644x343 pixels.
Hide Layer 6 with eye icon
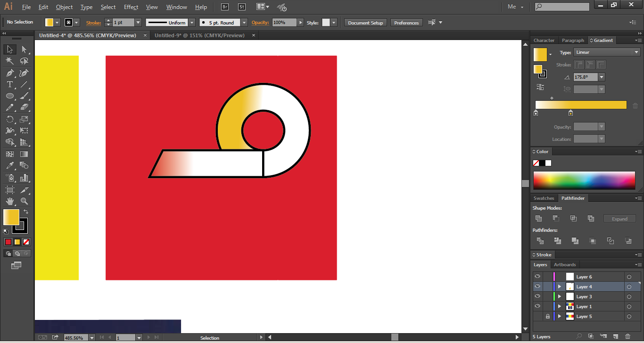click(x=537, y=277)
